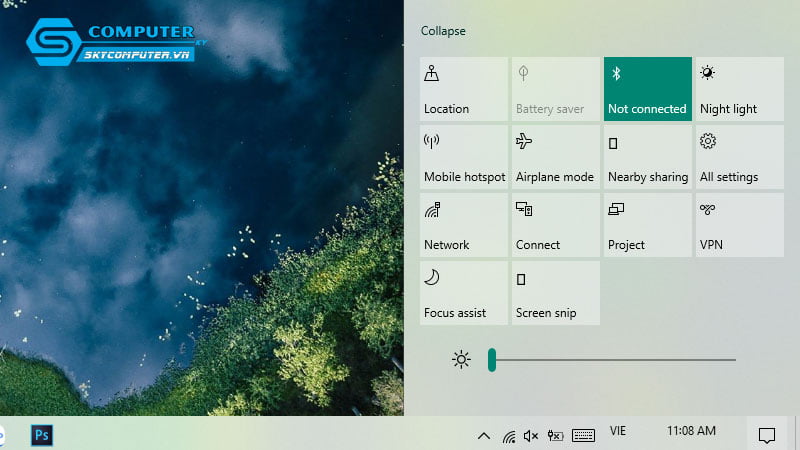Click the Action Center notification icon

pyautogui.click(x=767, y=435)
